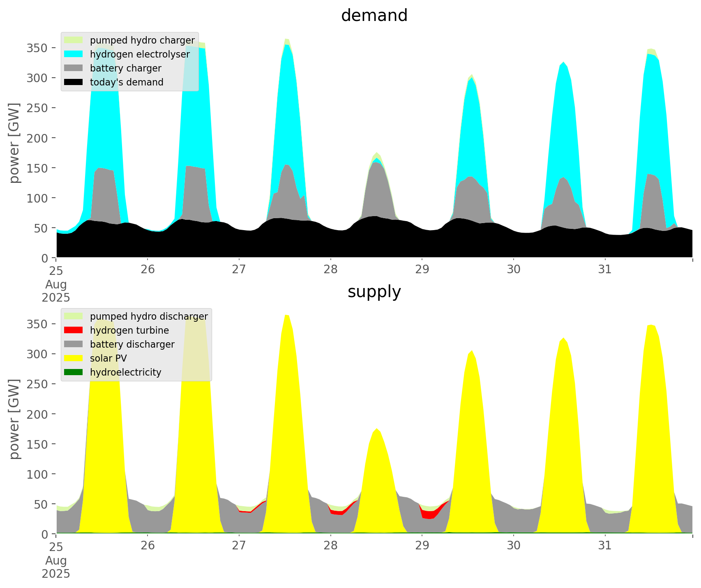Click the black today's demand legend swatch
The image size is (701, 588).
click(x=74, y=82)
